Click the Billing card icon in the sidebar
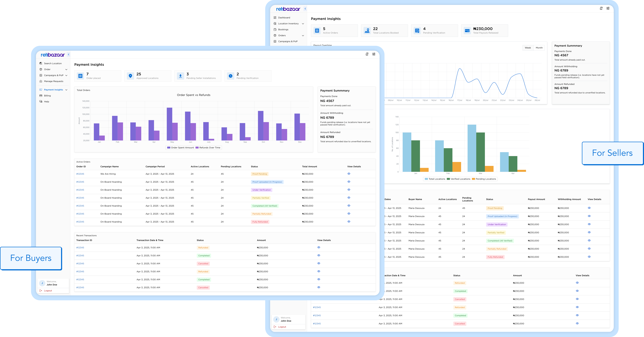Viewport: 644px width, 337px height. point(41,96)
